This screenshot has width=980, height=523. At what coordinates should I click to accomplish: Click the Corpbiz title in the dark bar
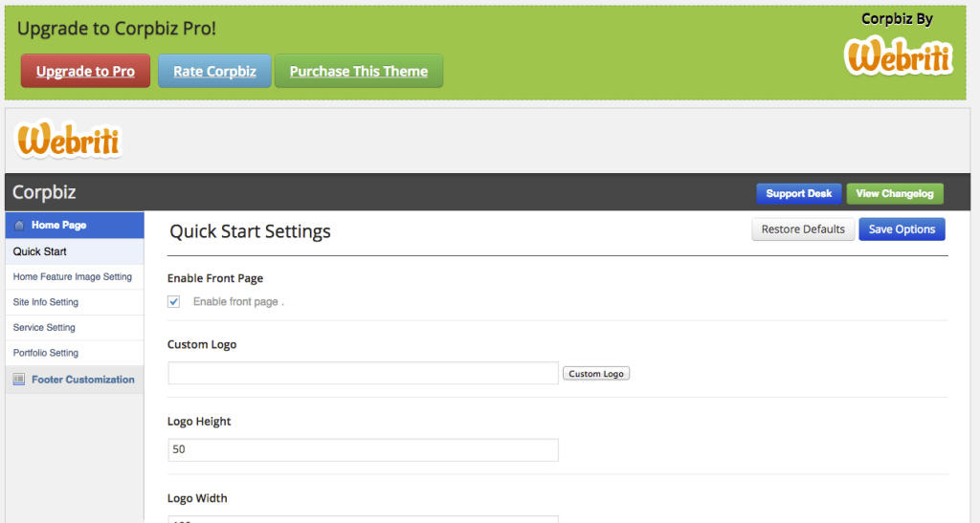[44, 192]
